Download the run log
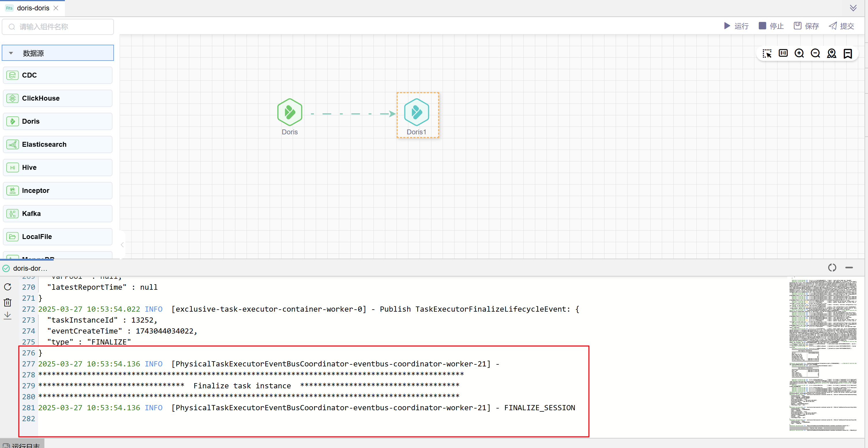Screen dimensions: 868x448 7,316
